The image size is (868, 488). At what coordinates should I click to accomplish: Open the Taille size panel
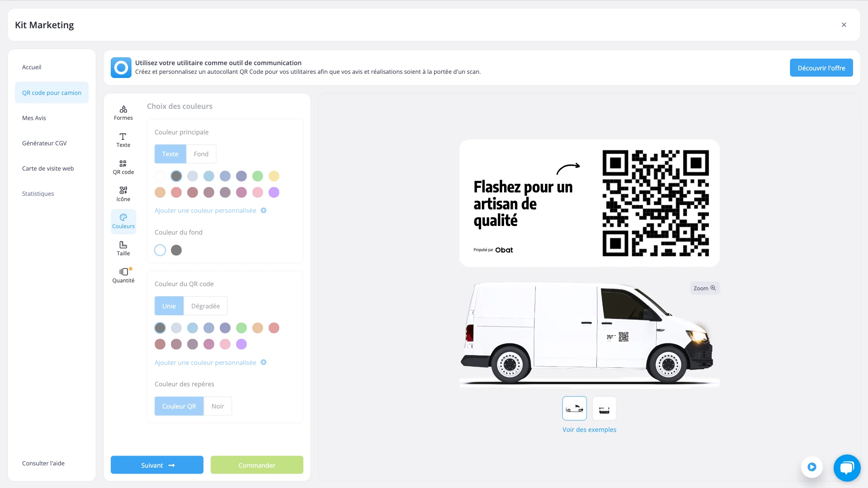[123, 249]
